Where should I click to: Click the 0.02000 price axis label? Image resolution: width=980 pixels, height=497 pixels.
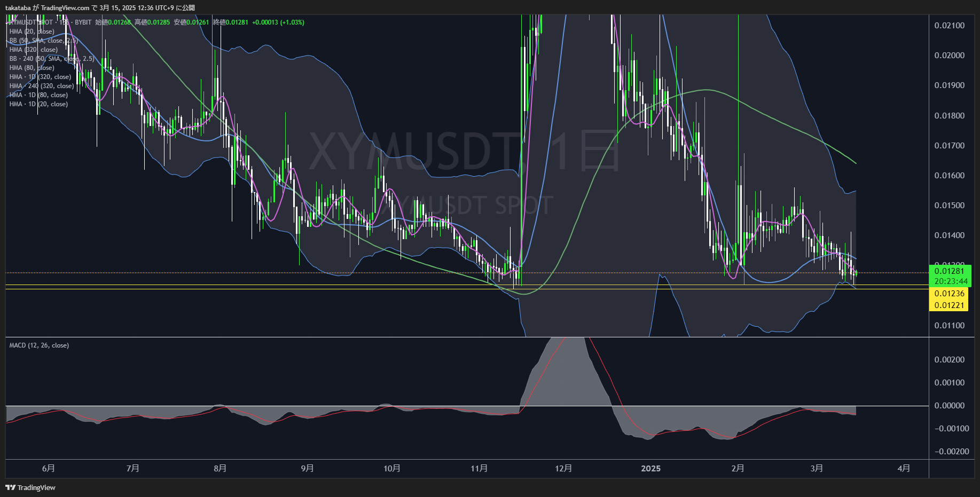tap(950, 56)
